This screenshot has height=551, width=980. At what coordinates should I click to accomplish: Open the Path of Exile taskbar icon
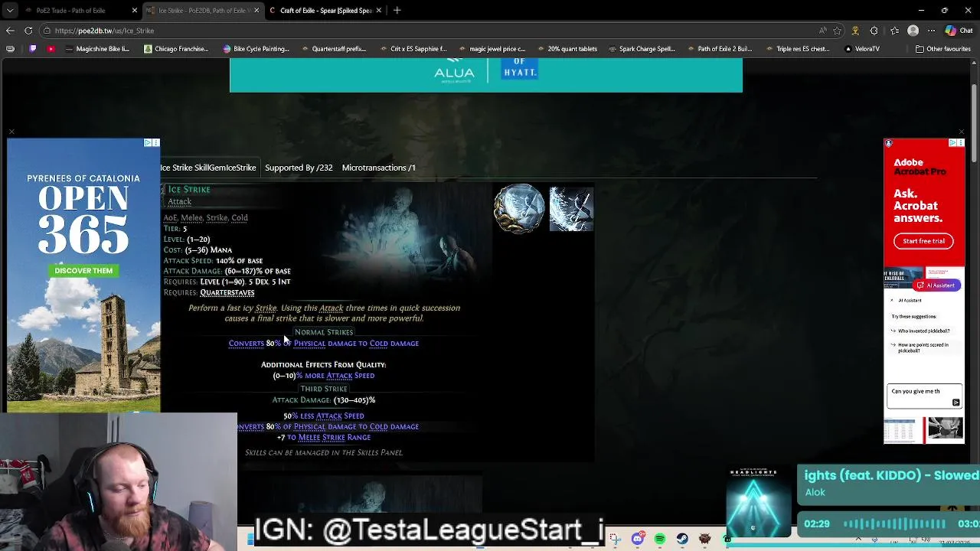pos(704,539)
